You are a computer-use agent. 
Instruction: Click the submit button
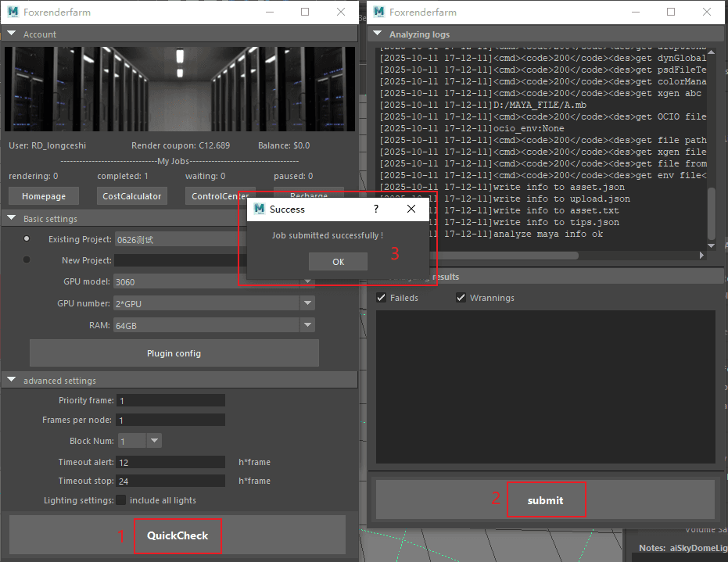point(545,500)
